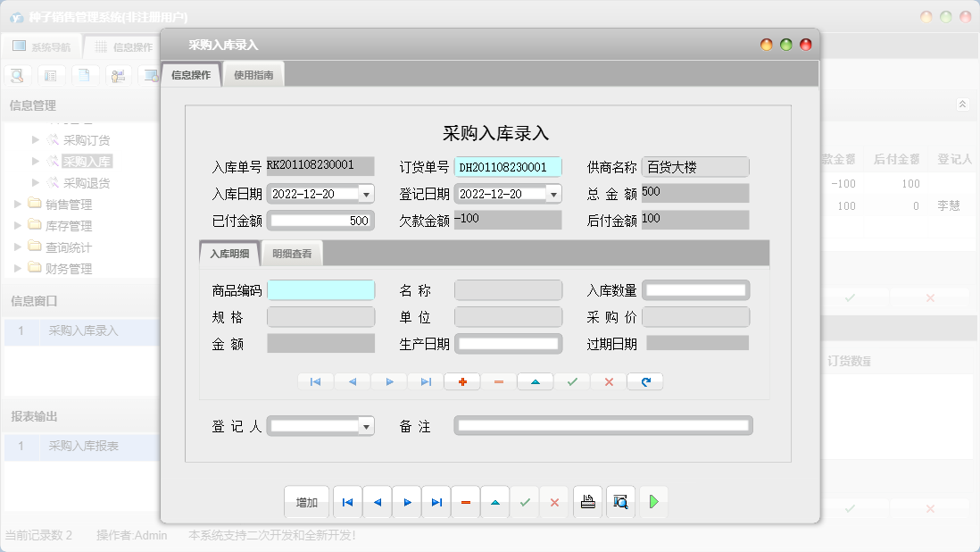This screenshot has width=980, height=552.
Task: Open the 明细查看 tab
Action: click(292, 253)
